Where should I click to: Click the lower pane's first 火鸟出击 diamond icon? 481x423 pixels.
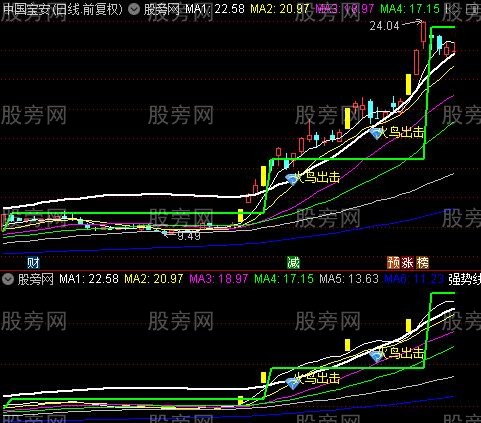tap(292, 383)
